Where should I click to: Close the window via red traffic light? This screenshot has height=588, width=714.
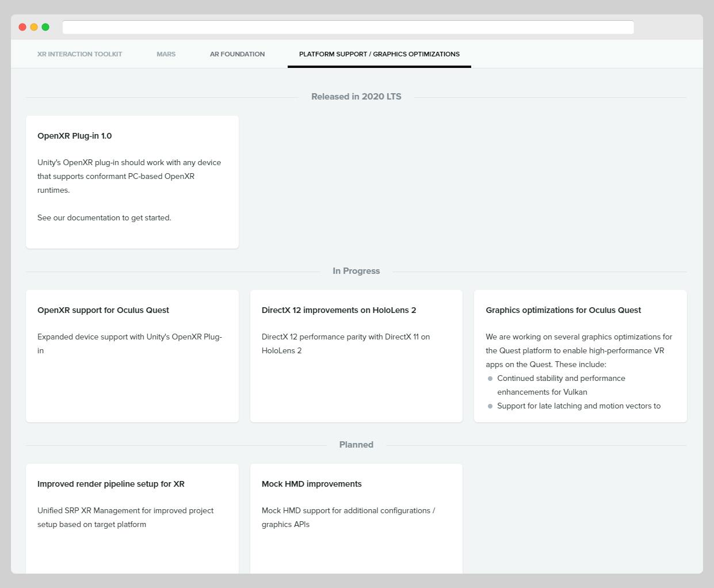22,26
